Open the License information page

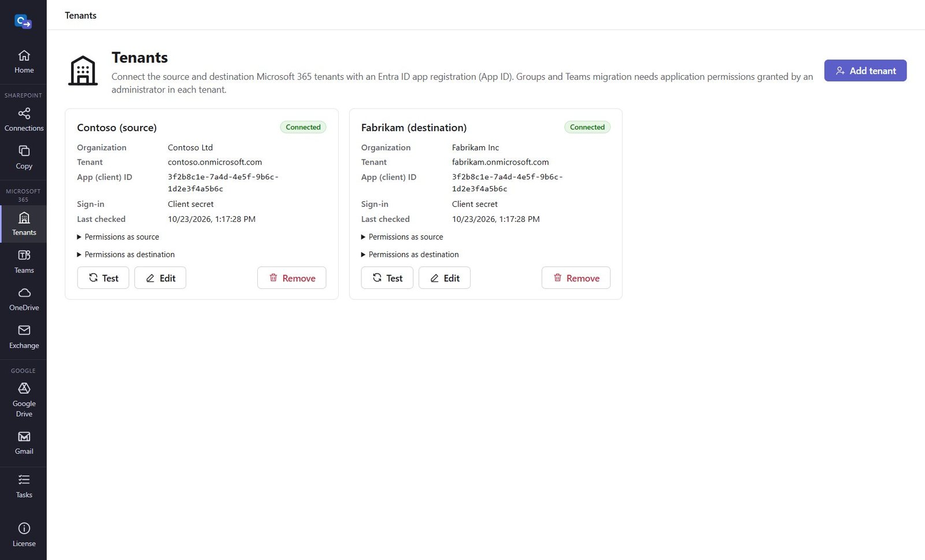pyautogui.click(x=24, y=535)
